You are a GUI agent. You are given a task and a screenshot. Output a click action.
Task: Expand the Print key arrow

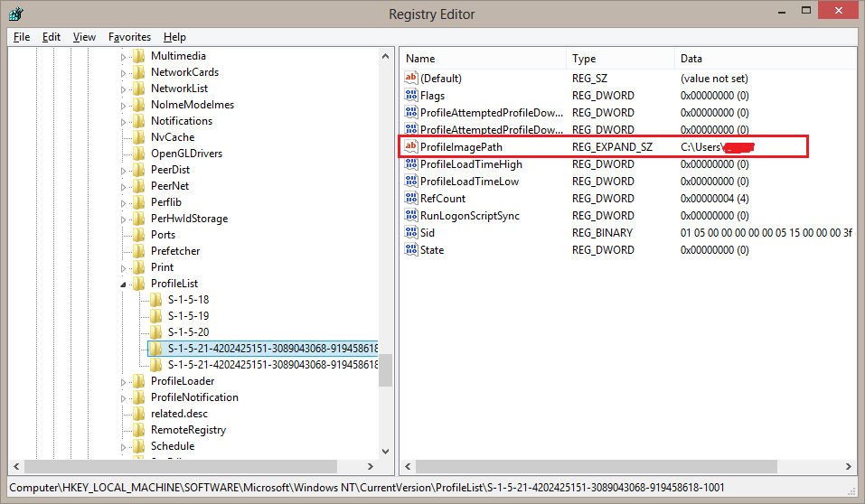(x=124, y=267)
